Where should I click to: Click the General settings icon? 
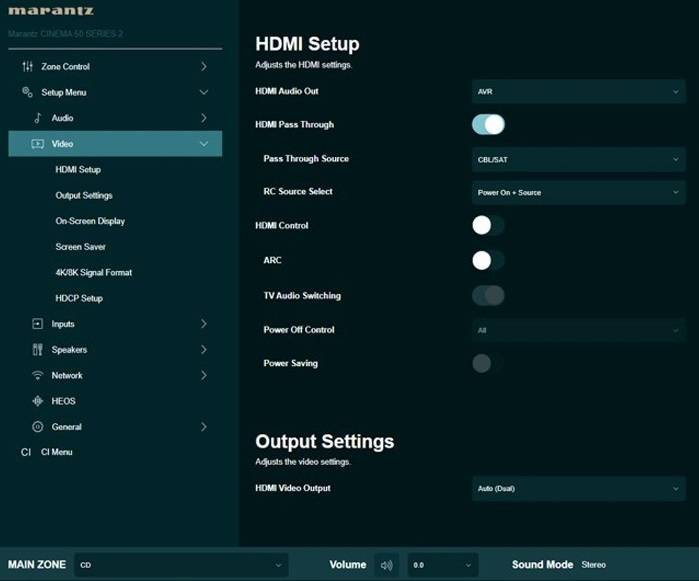[38, 427]
